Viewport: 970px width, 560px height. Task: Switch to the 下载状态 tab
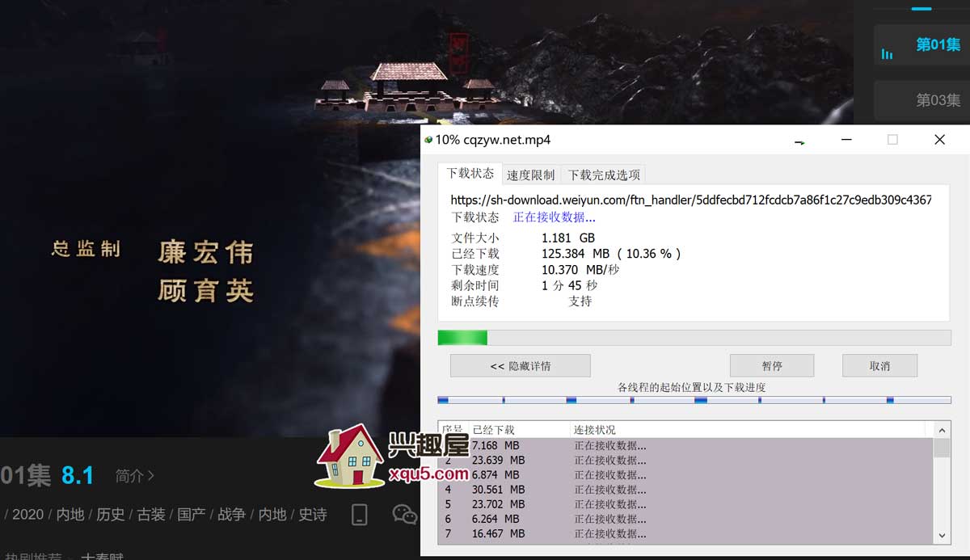470,173
